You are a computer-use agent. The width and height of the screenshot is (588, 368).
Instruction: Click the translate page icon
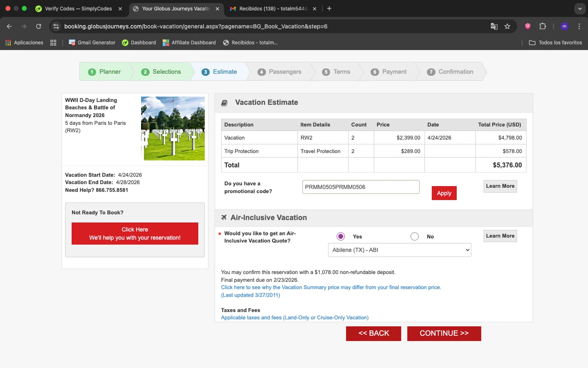(494, 26)
